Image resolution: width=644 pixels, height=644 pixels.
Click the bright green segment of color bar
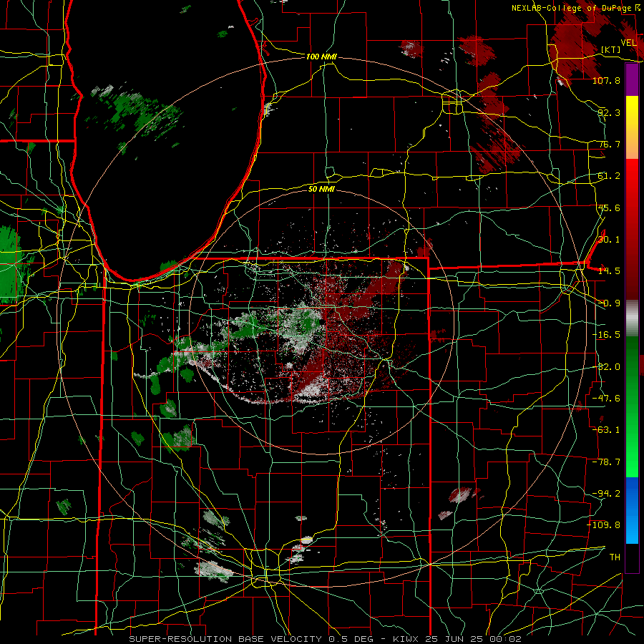coord(632,452)
